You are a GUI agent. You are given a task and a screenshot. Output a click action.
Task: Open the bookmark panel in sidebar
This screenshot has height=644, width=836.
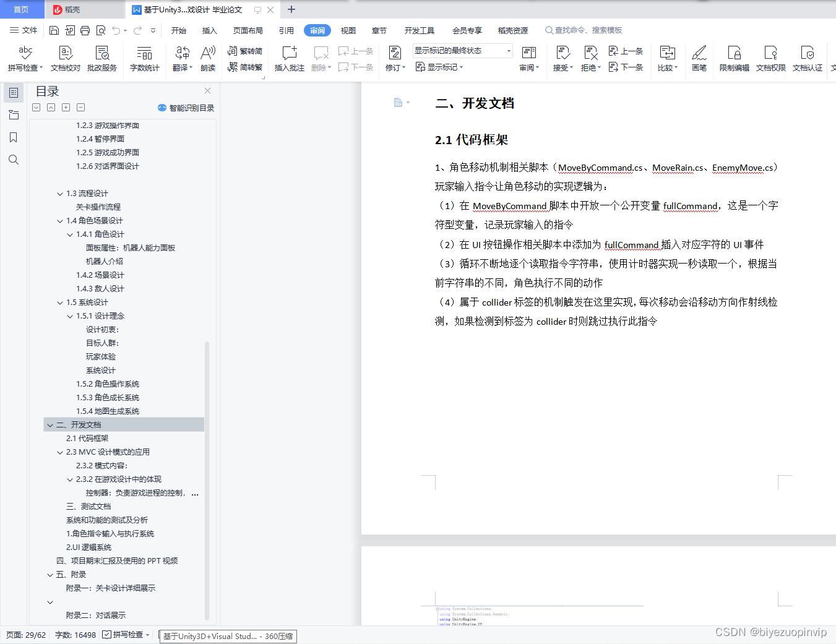pyautogui.click(x=14, y=137)
